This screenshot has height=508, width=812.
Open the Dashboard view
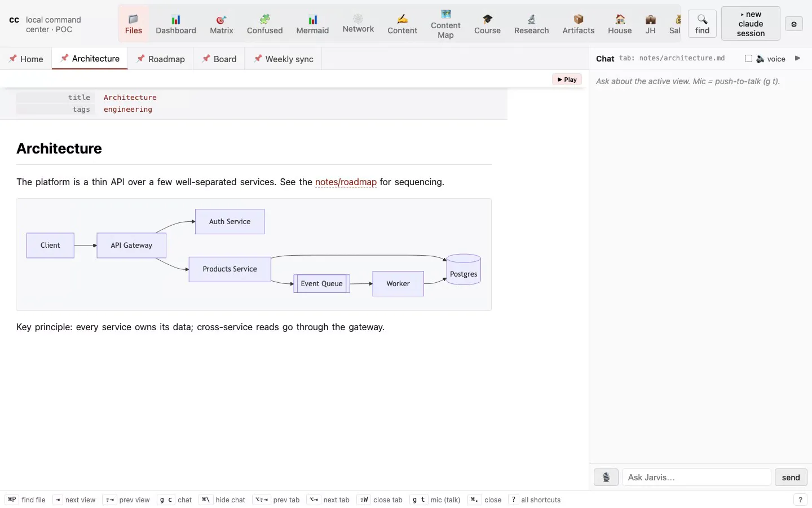[x=176, y=24]
